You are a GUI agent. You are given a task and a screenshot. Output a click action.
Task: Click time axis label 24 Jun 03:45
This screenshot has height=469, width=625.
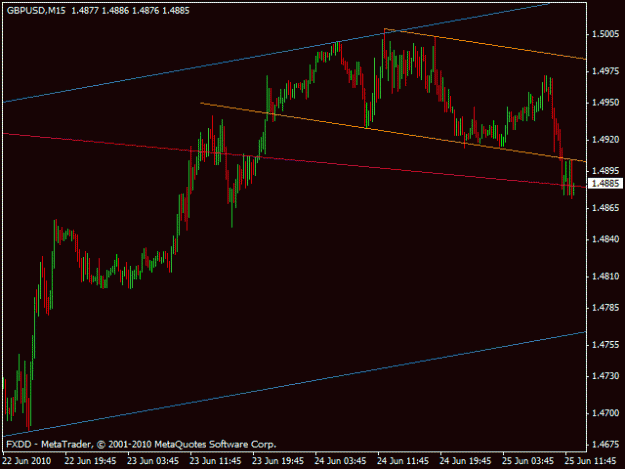point(340,461)
